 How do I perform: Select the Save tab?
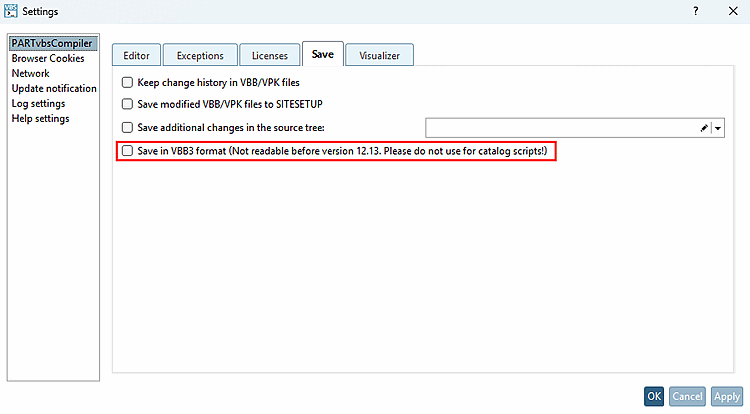point(323,54)
